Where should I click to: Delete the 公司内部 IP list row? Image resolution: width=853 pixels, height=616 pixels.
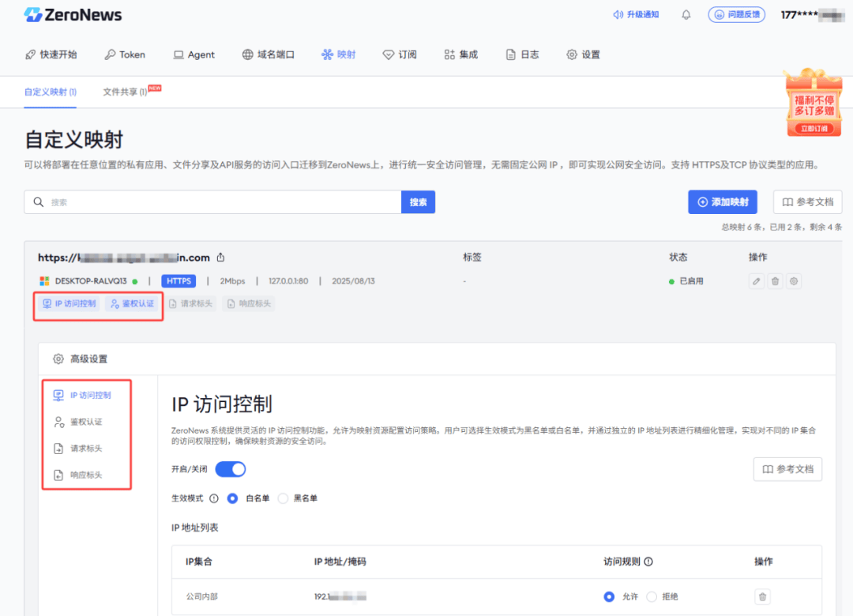(762, 597)
